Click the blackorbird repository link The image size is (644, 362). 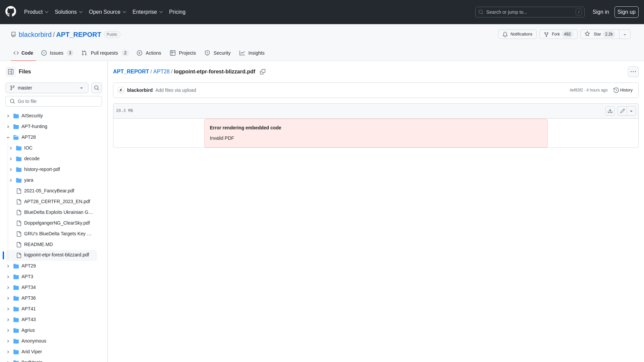[x=35, y=34]
